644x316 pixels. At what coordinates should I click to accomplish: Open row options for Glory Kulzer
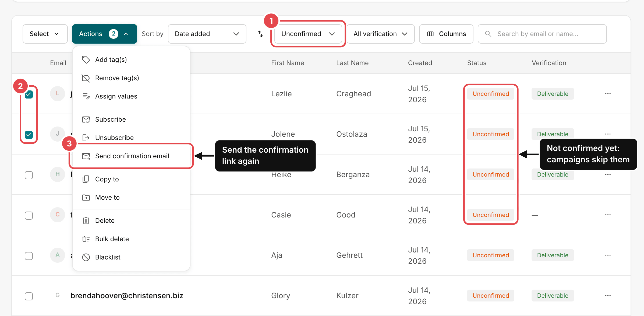[x=608, y=296]
